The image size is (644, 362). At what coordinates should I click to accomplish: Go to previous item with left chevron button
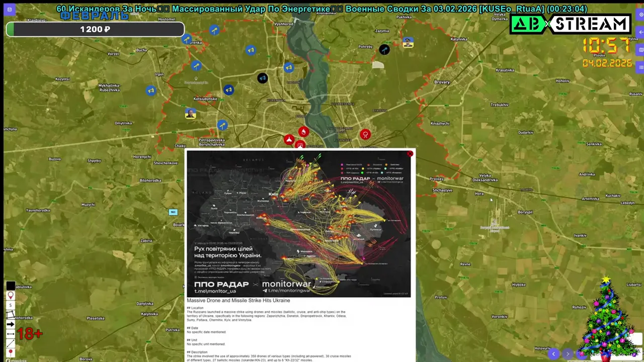pos(554,354)
